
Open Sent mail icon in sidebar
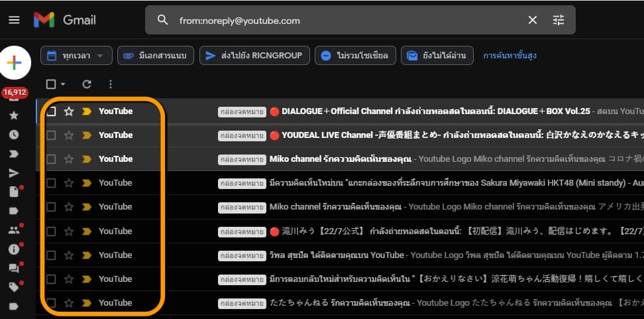tap(14, 173)
